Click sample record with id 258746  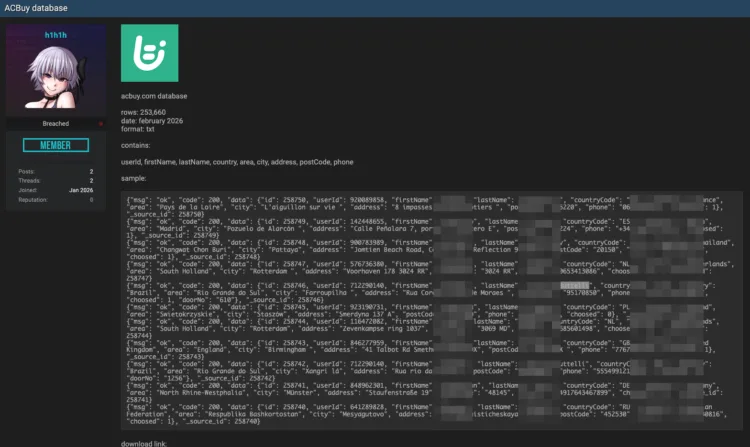(x=421, y=293)
